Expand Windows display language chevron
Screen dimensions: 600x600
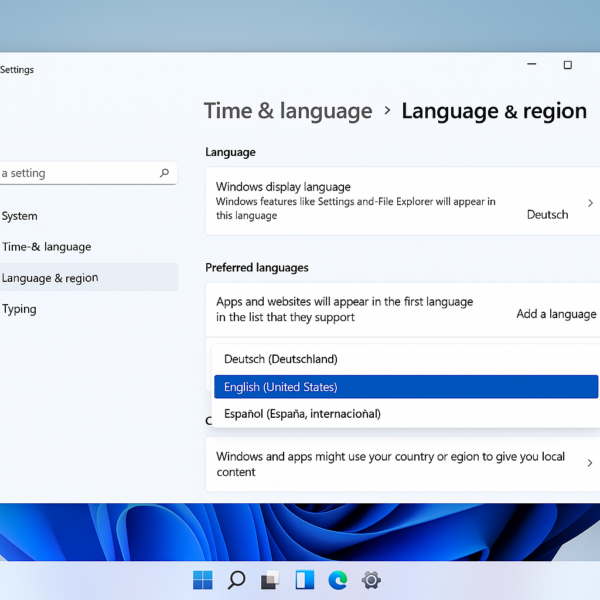[590, 203]
